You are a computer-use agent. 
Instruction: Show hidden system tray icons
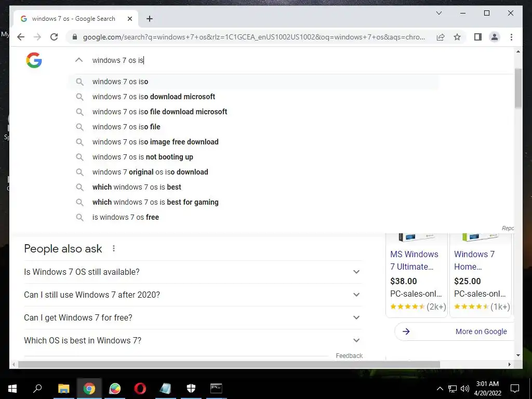(x=440, y=389)
